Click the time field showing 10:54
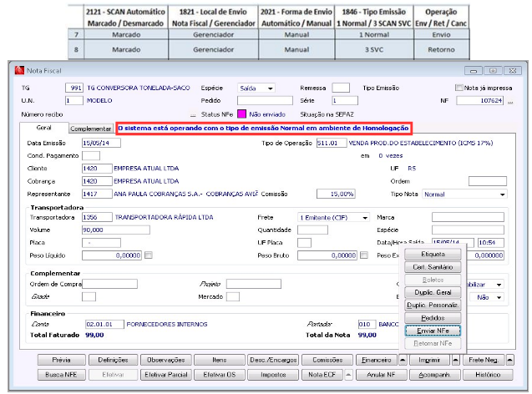This screenshot has height=394, width=532. (491, 242)
